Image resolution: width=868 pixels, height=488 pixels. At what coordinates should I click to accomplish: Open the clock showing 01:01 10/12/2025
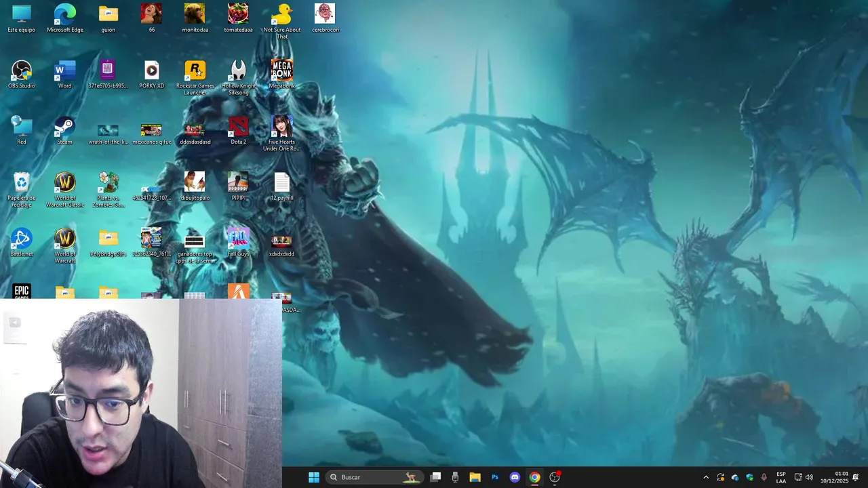834,477
